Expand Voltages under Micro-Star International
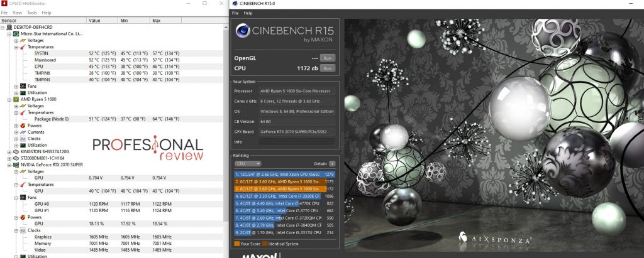The image size is (644, 258). (16, 40)
